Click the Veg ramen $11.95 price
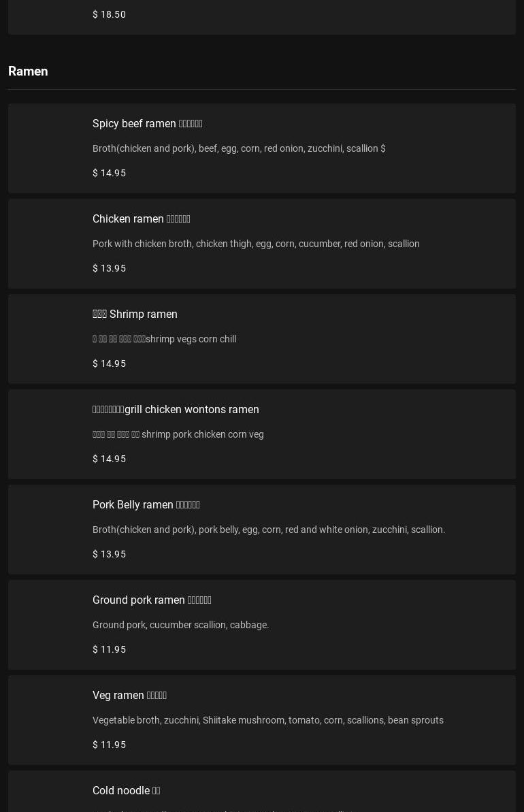The height and width of the screenshot is (812, 524). coord(109,745)
